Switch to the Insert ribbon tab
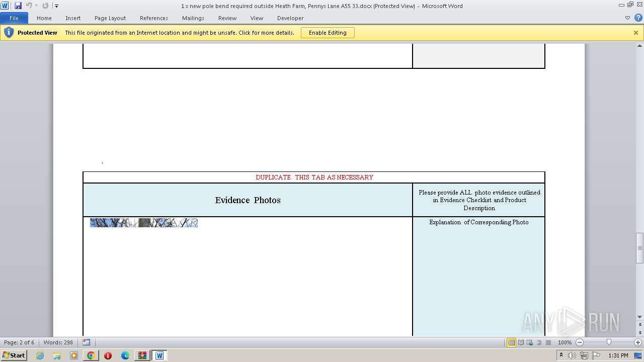Image resolution: width=644 pixels, height=362 pixels. coord(73,18)
